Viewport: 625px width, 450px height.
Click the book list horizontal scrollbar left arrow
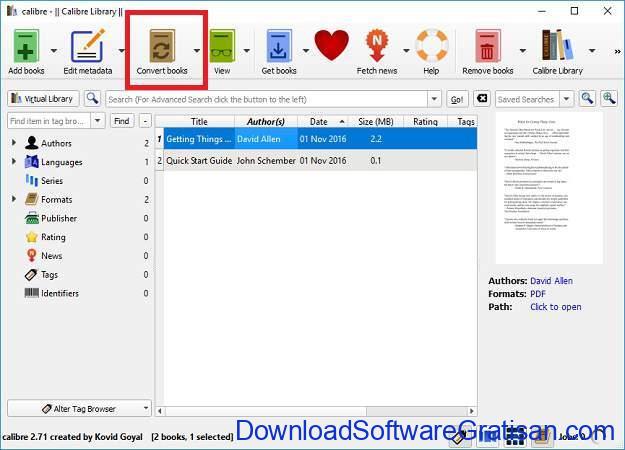coord(160,411)
